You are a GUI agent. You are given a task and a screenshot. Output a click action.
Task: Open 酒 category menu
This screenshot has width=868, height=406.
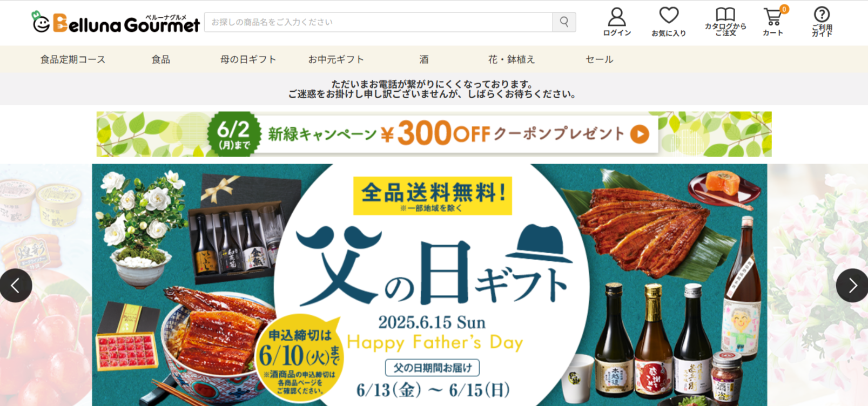click(x=424, y=59)
